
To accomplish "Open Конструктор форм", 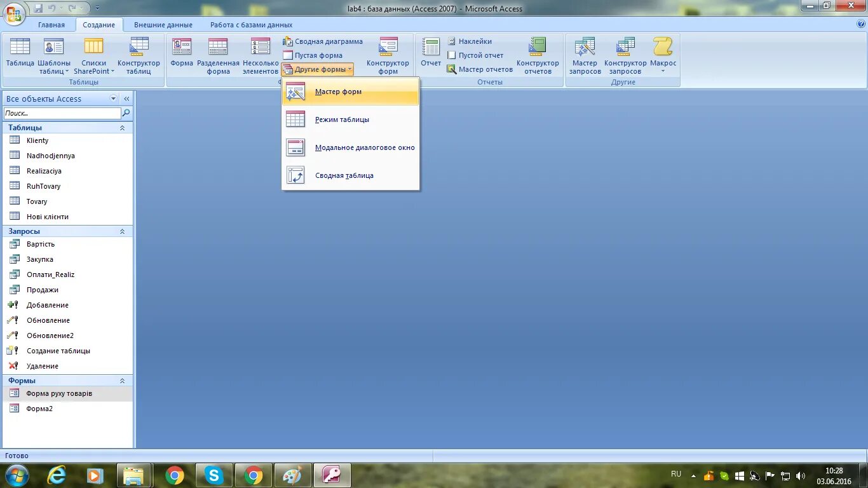I will pyautogui.click(x=388, y=56).
